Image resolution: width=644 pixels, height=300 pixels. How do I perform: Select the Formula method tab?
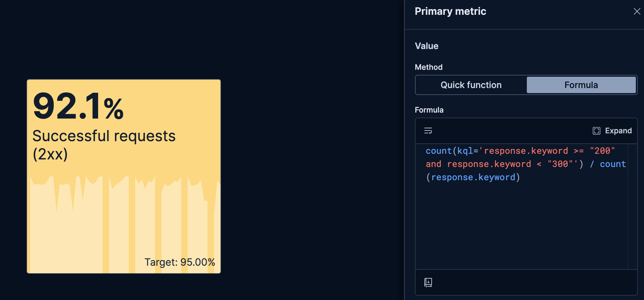tap(581, 85)
